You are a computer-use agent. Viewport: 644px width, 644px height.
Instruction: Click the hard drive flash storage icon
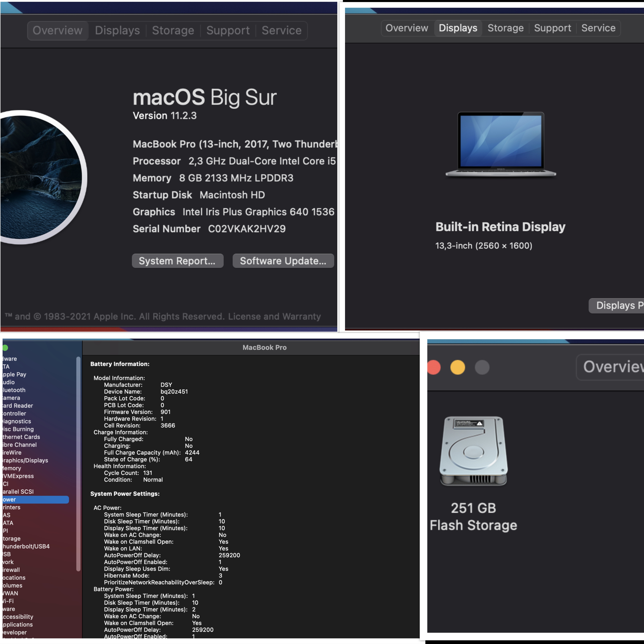(474, 451)
